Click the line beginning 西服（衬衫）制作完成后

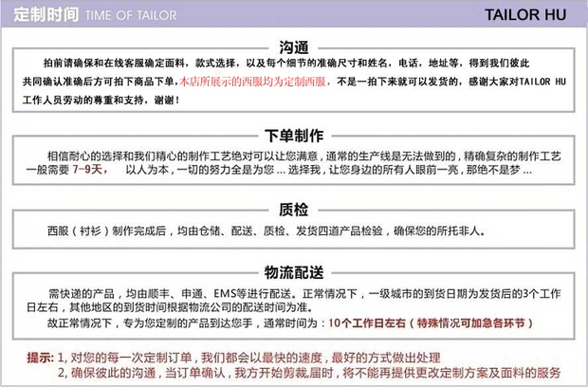point(266,230)
